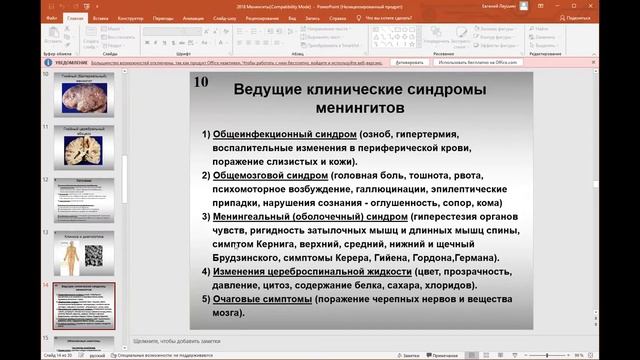The height and width of the screenshot is (360, 640).
Task: Open Shape Outline (Контур фигуры)
Action: click(495, 37)
